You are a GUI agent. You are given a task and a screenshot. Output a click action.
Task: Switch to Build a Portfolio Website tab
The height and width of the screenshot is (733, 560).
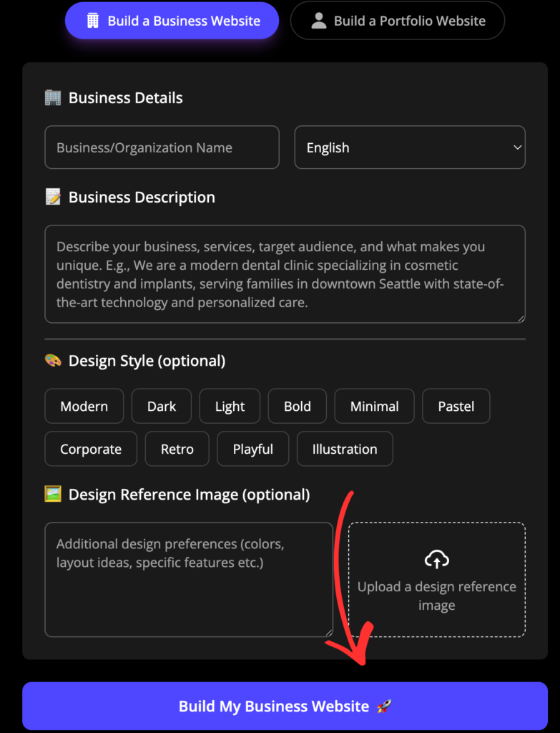click(398, 21)
